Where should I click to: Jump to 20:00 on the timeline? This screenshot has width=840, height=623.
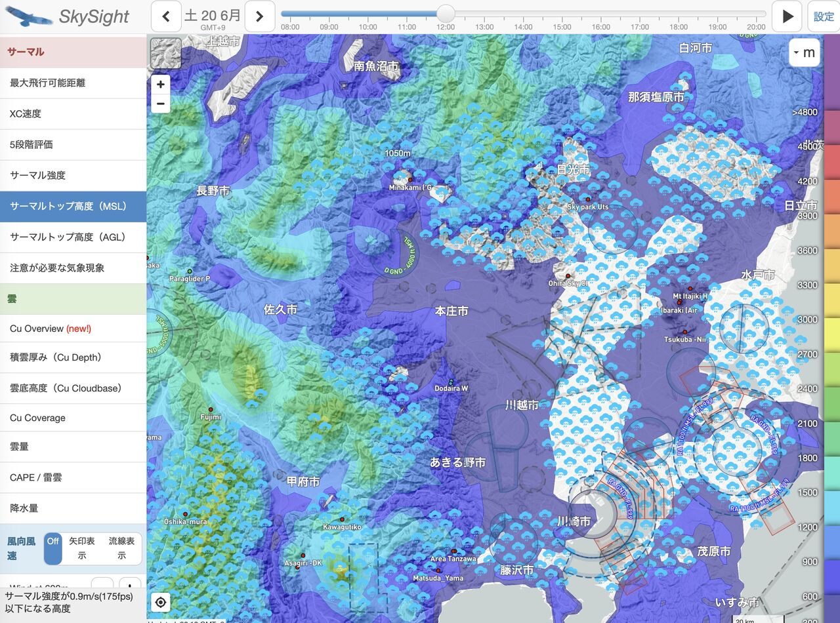(x=756, y=27)
